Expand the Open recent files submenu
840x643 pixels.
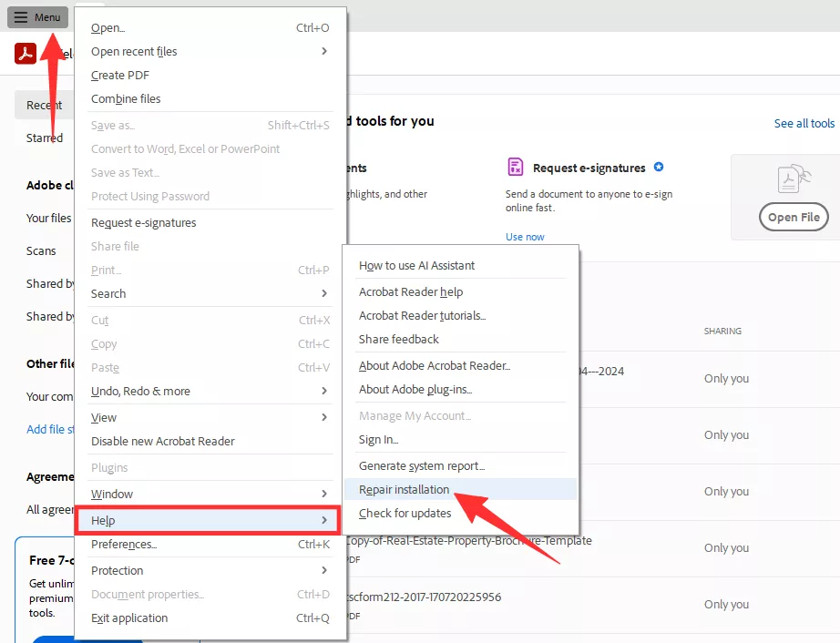(134, 51)
